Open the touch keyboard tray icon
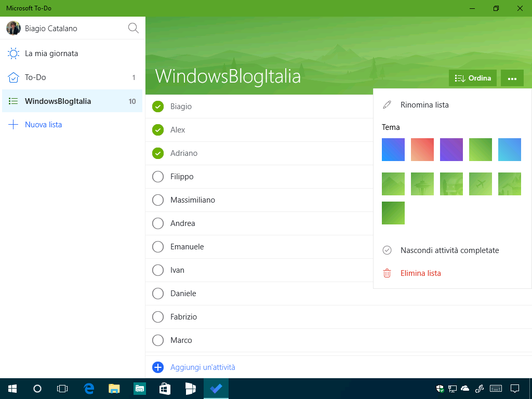532x399 pixels. [x=496, y=389]
